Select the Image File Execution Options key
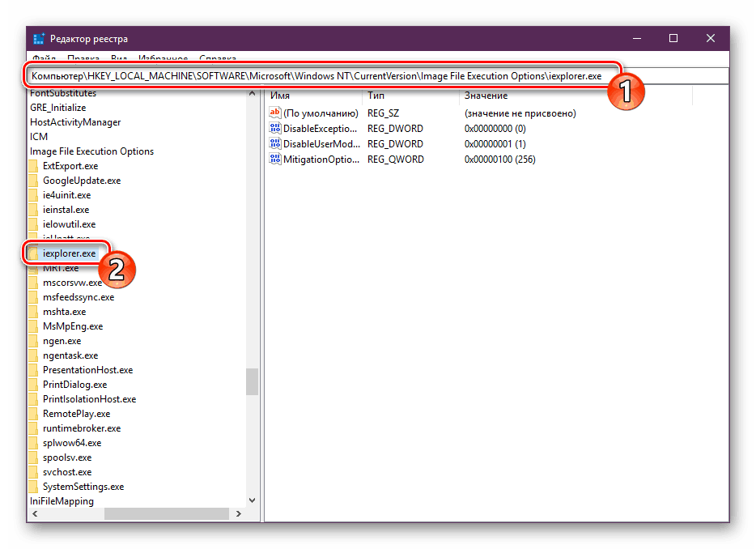 click(x=91, y=151)
